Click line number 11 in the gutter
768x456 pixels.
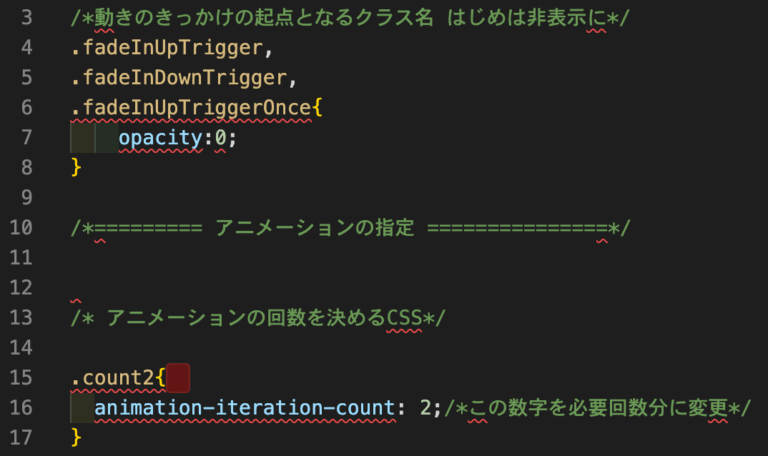pyautogui.click(x=21, y=258)
